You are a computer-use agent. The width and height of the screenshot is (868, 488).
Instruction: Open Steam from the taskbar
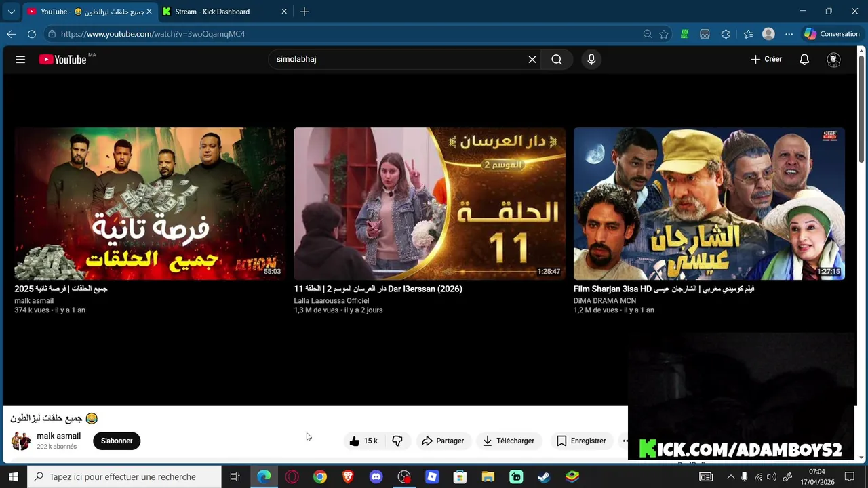(x=544, y=476)
